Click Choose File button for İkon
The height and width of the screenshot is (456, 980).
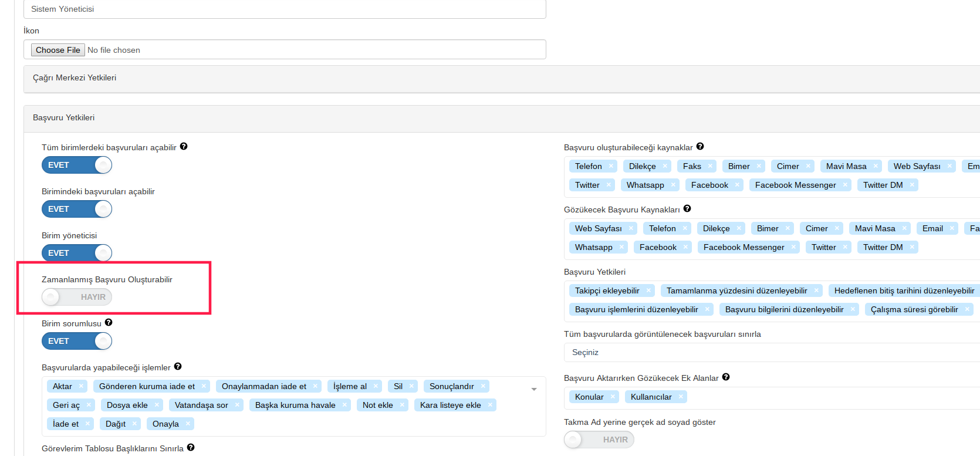tap(58, 50)
